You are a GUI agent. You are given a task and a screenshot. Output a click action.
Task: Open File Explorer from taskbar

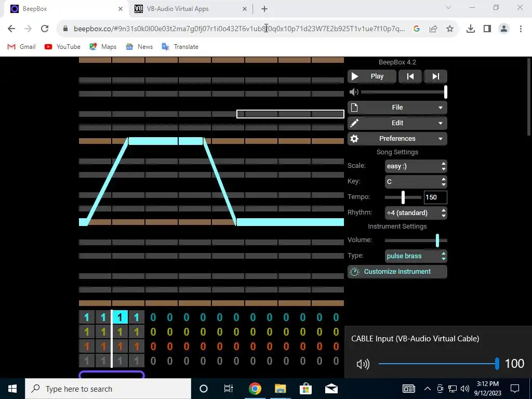[280, 389]
